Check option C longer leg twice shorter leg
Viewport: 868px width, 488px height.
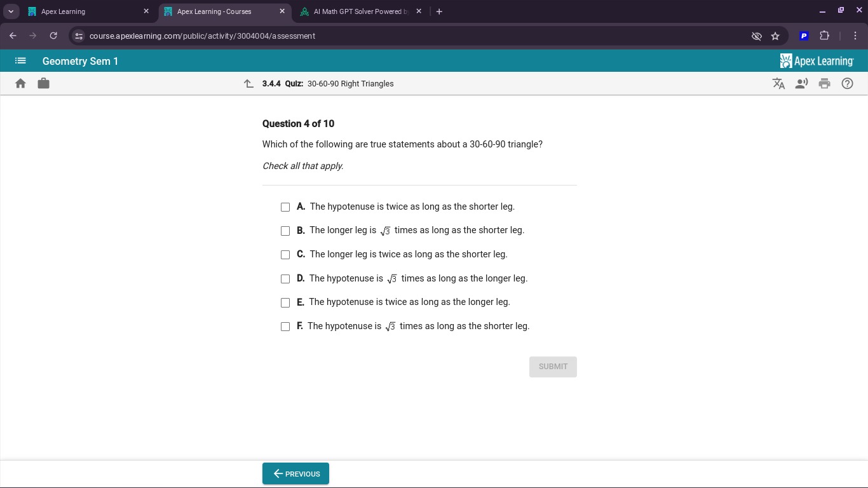coord(285,255)
